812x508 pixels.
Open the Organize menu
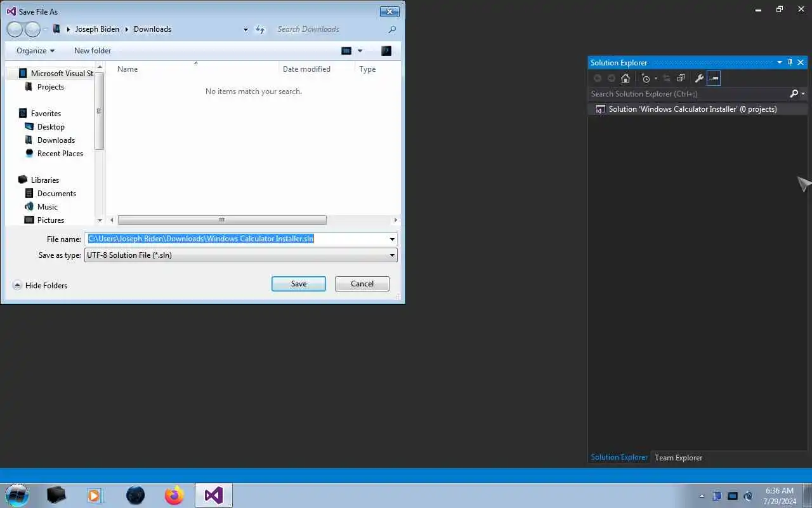point(36,51)
